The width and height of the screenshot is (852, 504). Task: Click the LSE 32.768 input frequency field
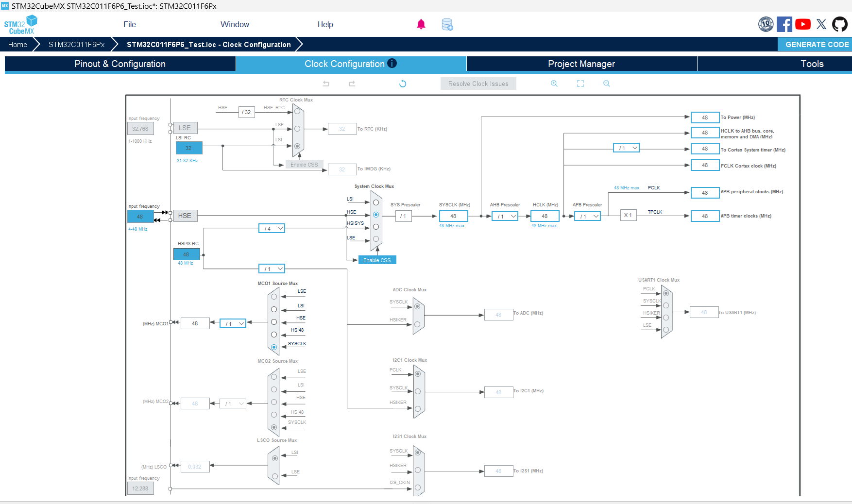(140, 129)
